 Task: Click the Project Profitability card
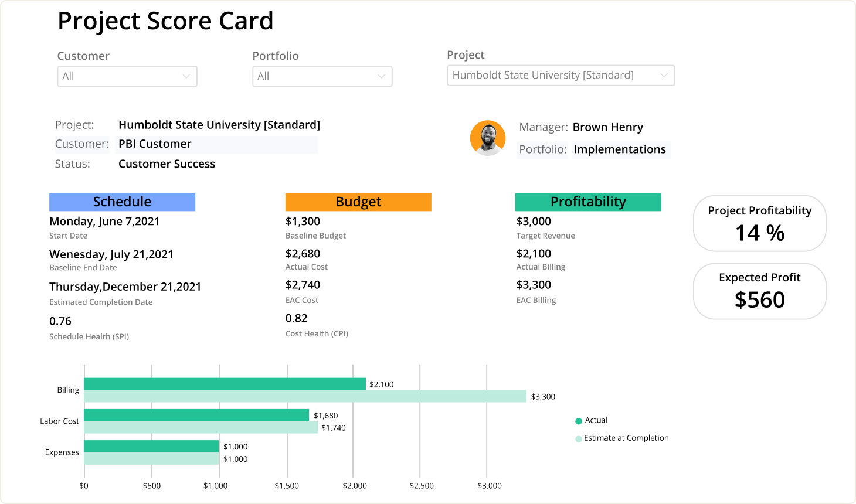pyautogui.click(x=759, y=223)
